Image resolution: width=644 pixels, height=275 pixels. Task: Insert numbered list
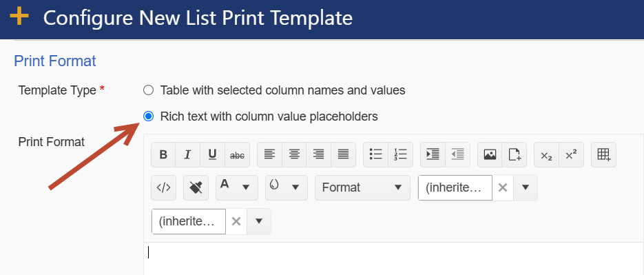pyautogui.click(x=400, y=154)
